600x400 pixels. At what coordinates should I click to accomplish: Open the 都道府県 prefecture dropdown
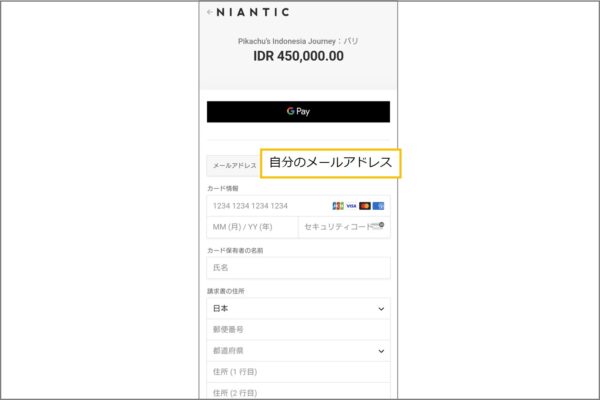(298, 351)
